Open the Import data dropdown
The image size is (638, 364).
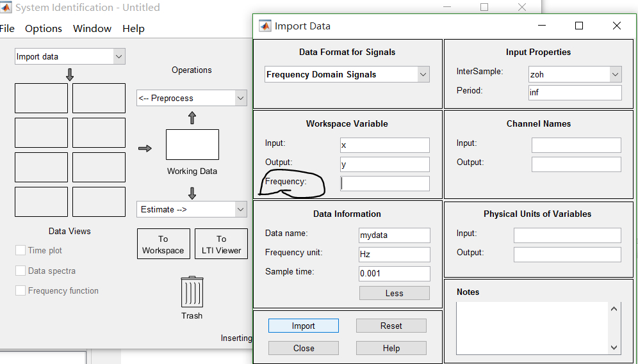click(x=70, y=57)
